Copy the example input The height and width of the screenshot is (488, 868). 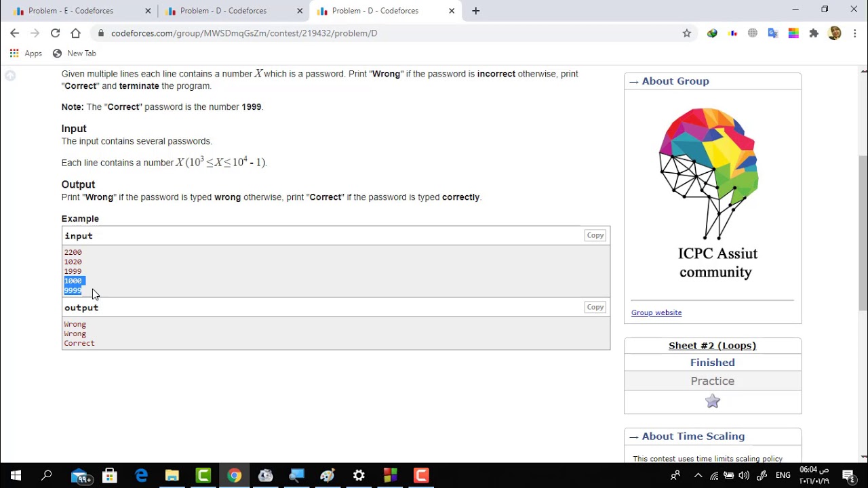tap(595, 235)
